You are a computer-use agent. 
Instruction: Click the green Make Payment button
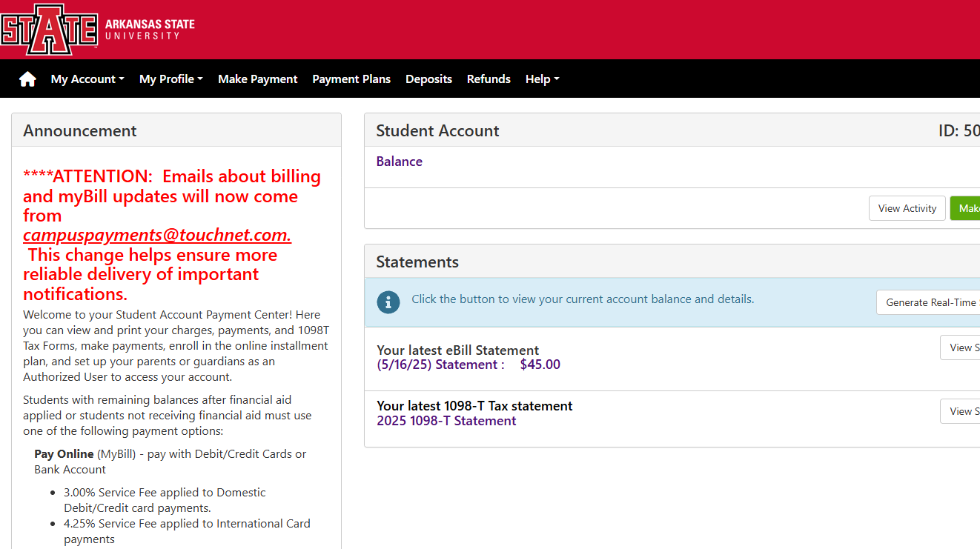[965, 208]
